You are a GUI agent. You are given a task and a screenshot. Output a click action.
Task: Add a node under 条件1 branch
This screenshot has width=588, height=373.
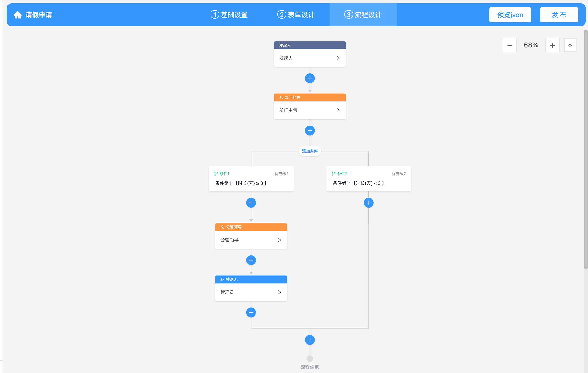(x=251, y=203)
